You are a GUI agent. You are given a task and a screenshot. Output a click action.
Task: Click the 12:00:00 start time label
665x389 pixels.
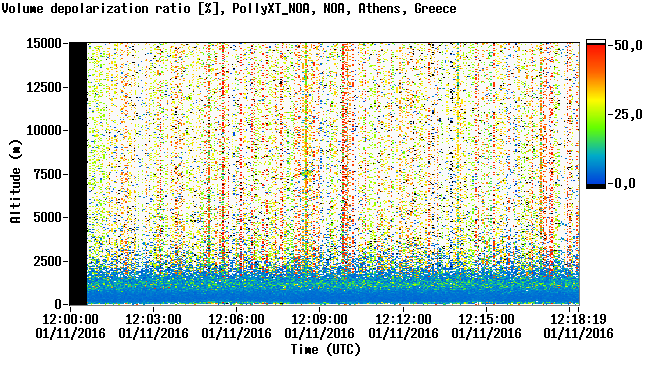[x=70, y=319]
